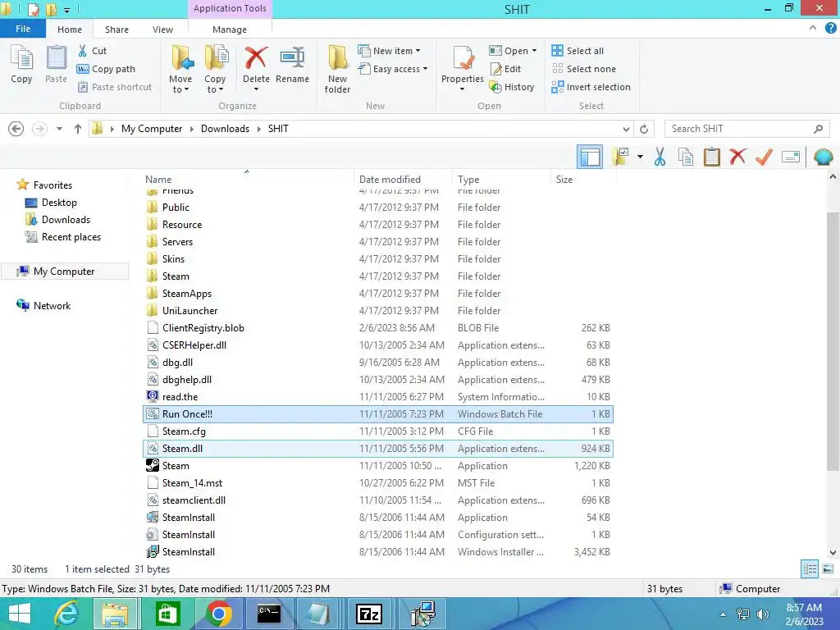The image size is (840, 630).
Task: Click the Search SHIT input field
Action: pyautogui.click(x=746, y=129)
